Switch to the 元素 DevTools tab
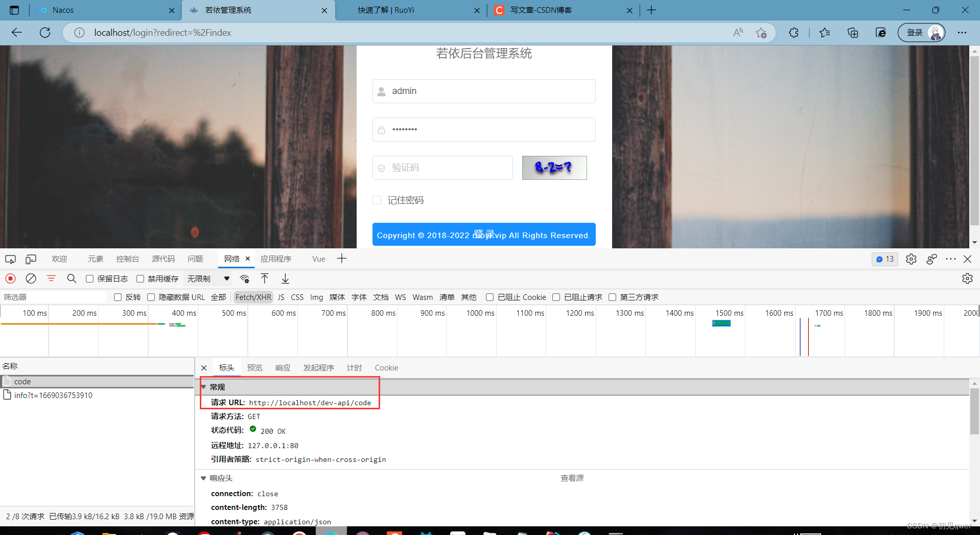 pyautogui.click(x=95, y=259)
